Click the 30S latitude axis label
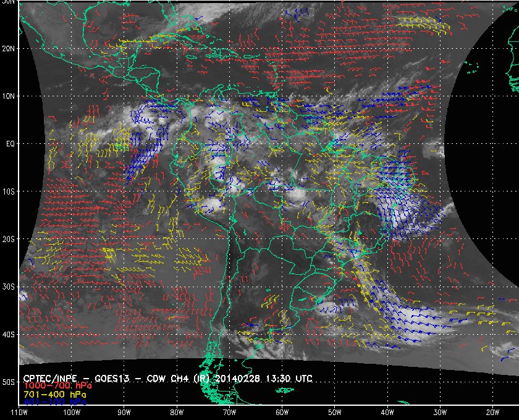The image size is (519, 420). pyautogui.click(x=9, y=287)
